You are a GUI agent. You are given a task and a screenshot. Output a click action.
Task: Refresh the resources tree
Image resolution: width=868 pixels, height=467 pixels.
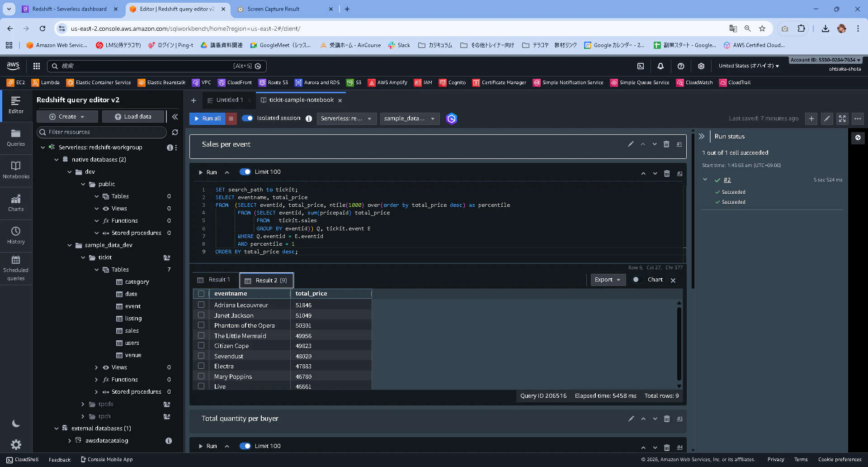175,132
